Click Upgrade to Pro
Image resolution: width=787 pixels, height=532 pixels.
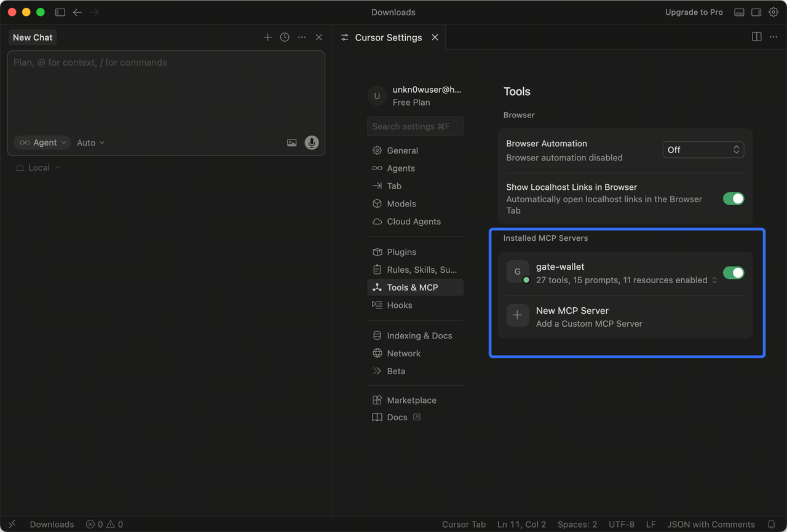coord(694,12)
